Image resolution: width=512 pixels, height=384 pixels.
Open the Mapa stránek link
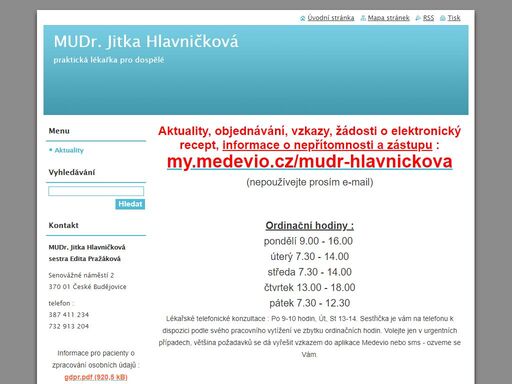(388, 18)
